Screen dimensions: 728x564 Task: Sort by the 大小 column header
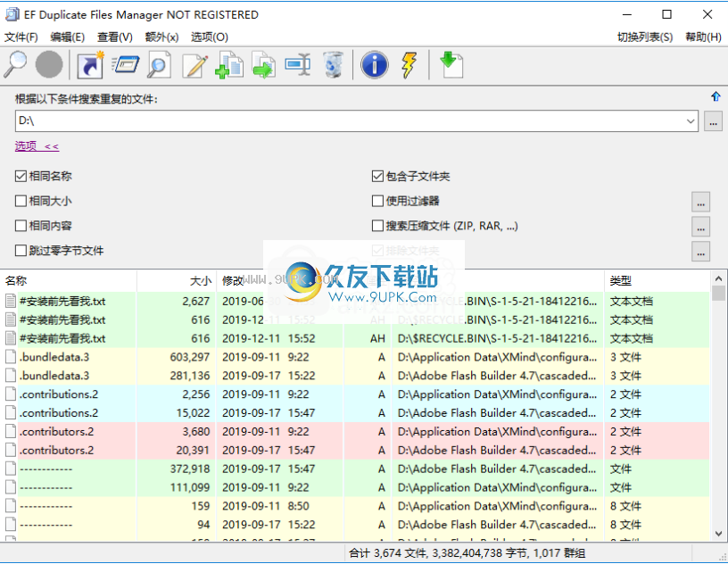point(177,280)
